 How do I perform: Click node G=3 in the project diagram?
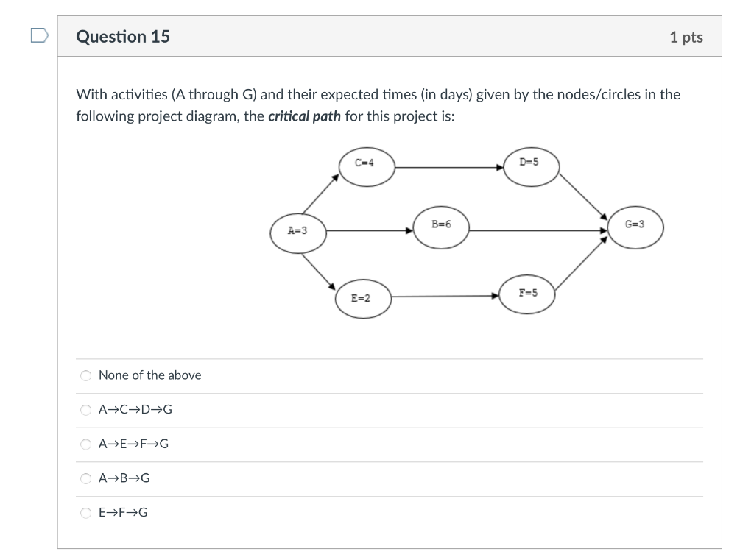[x=635, y=227]
